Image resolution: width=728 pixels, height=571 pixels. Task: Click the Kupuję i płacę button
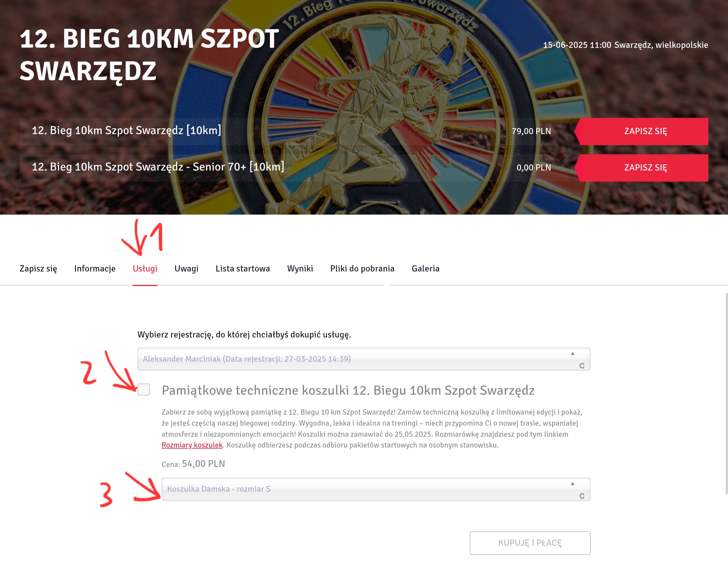point(530,543)
